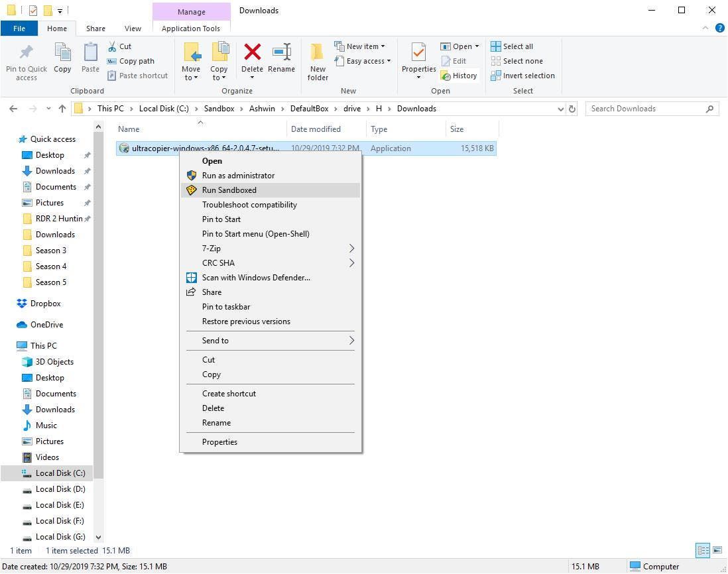Click navigation pane scroll down arrow
This screenshot has height=574, width=728.
[98, 537]
